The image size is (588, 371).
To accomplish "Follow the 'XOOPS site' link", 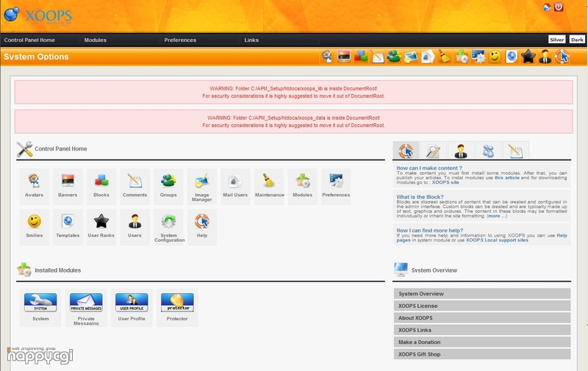I will coord(445,182).
